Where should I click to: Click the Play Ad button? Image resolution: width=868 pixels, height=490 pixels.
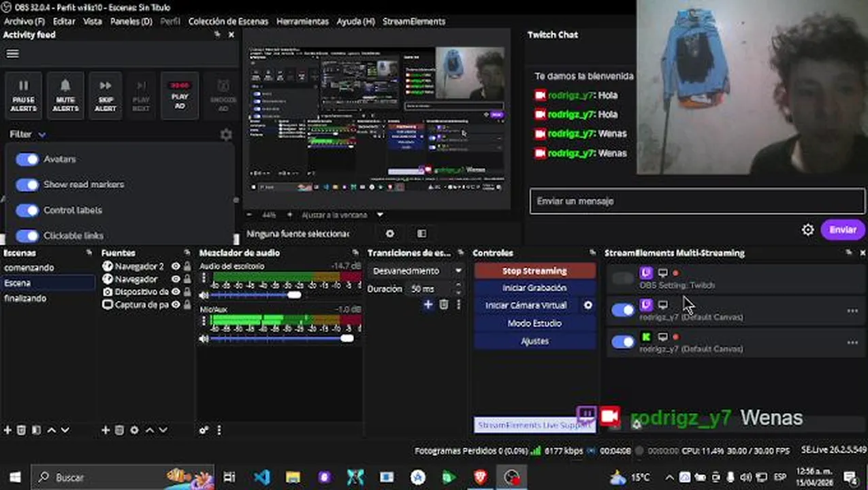click(x=180, y=96)
